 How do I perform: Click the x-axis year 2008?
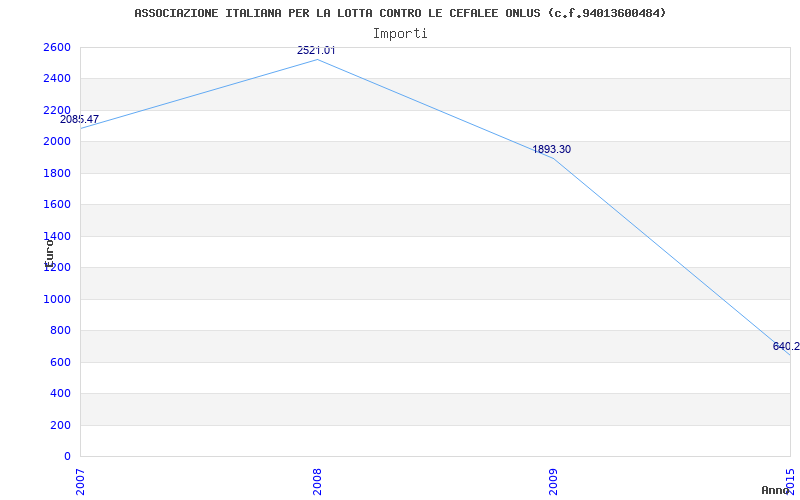click(x=317, y=482)
